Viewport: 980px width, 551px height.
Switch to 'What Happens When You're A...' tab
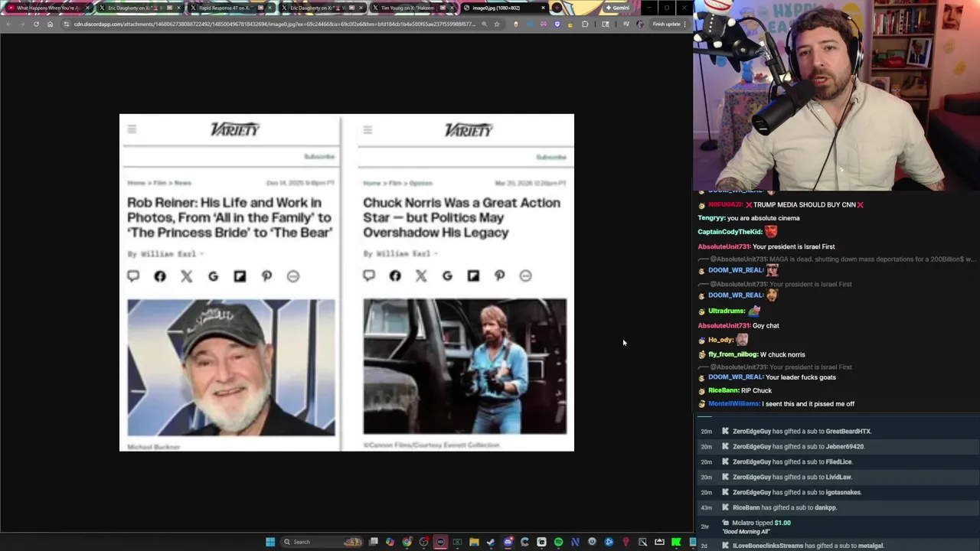click(x=47, y=8)
